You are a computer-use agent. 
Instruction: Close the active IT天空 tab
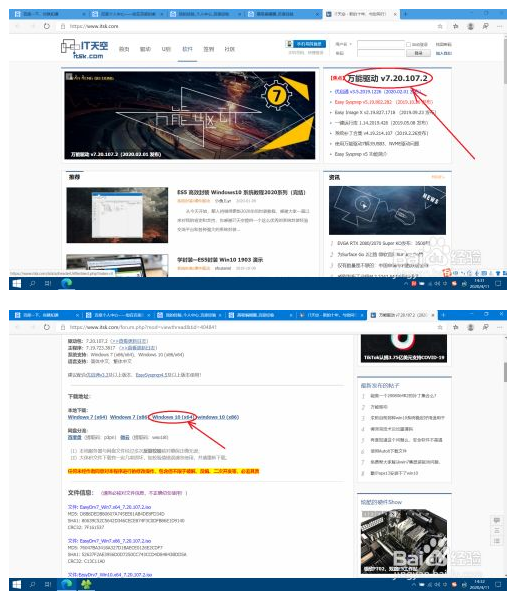(395, 14)
